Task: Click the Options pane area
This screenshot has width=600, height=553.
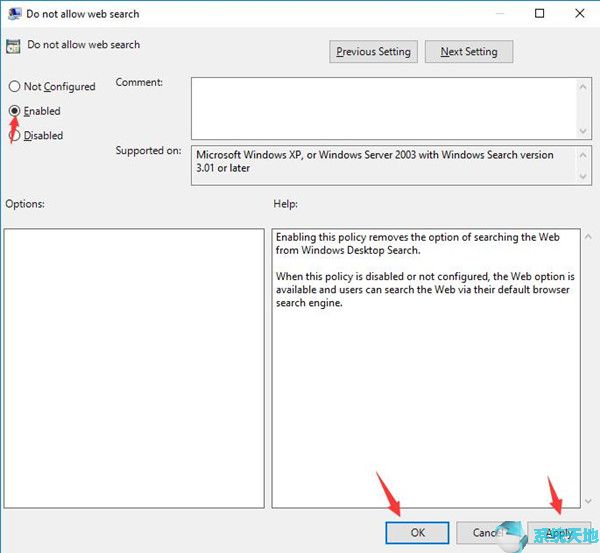Action: coord(134,368)
